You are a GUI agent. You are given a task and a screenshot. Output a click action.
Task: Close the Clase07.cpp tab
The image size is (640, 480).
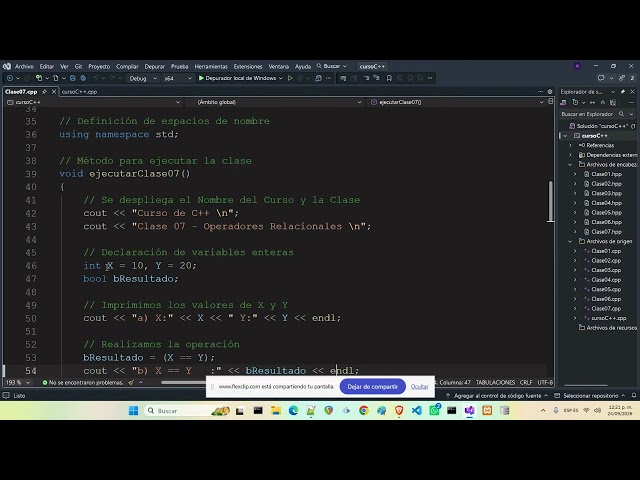pos(54,92)
